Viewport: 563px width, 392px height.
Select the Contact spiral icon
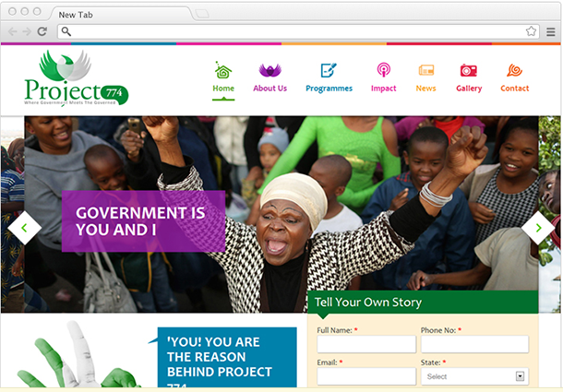514,70
